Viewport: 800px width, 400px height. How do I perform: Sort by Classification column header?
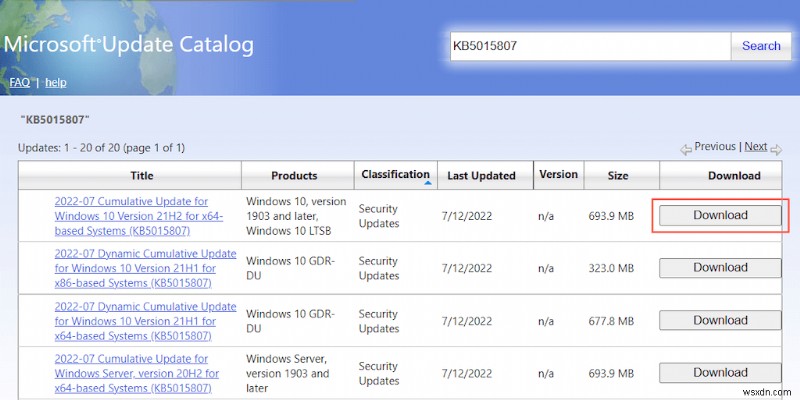395,174
